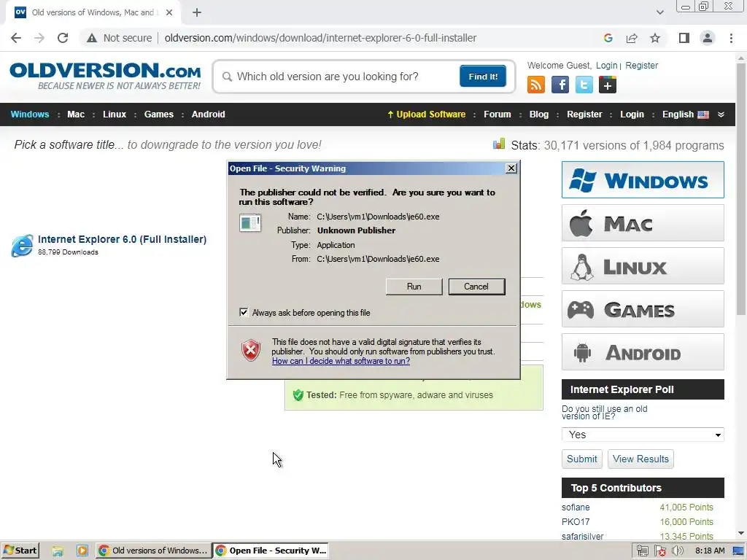Reload the oldversion.com page
The width and height of the screenshot is (747, 560).
click(x=63, y=38)
